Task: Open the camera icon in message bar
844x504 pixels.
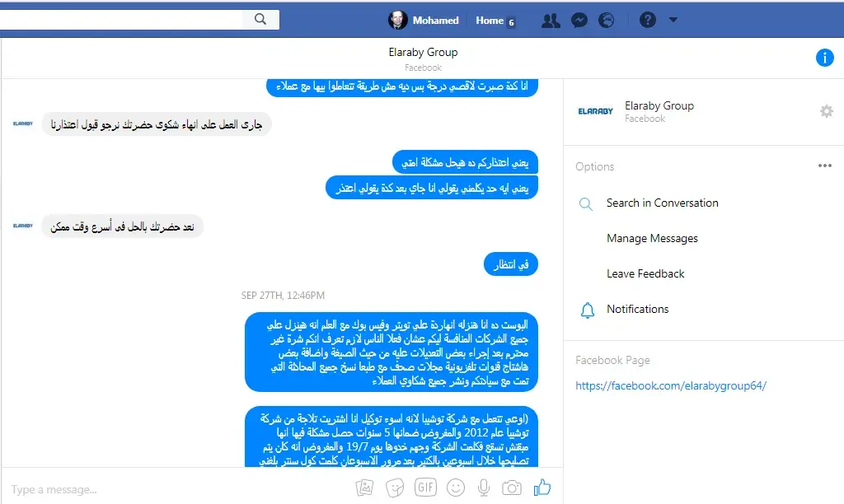Action: click(511, 488)
